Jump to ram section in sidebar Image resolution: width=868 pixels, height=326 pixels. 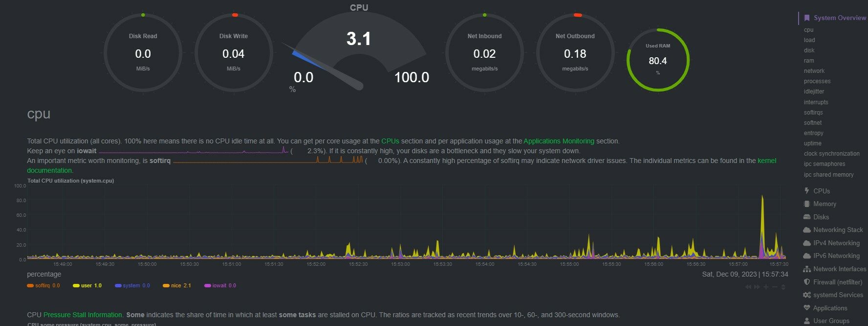coord(809,61)
